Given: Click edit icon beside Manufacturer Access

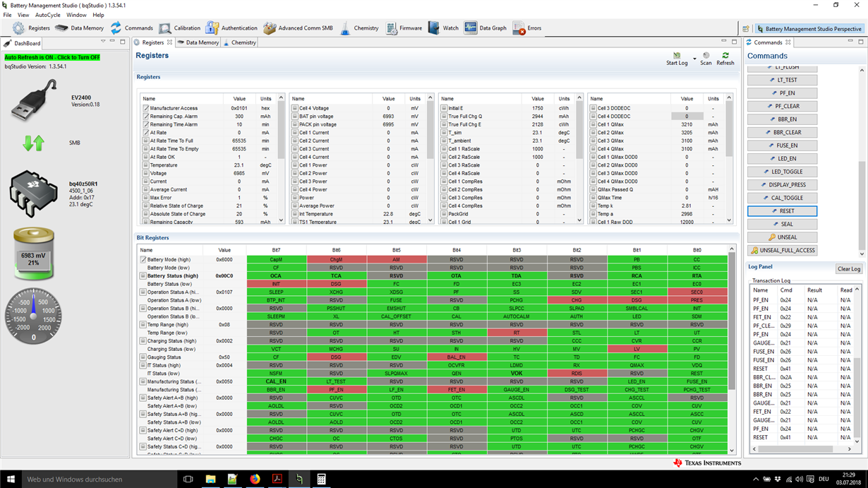Looking at the screenshot, I should pos(145,108).
